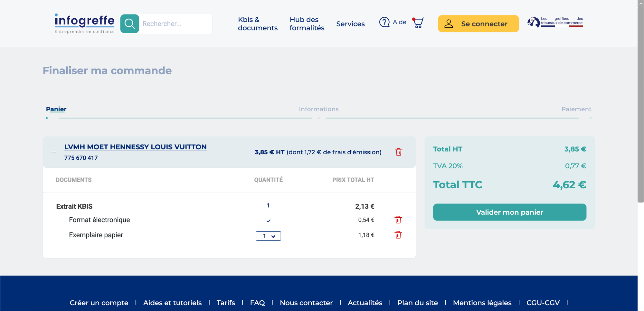
Task: Open the Hub des formalités menu
Action: point(307,24)
